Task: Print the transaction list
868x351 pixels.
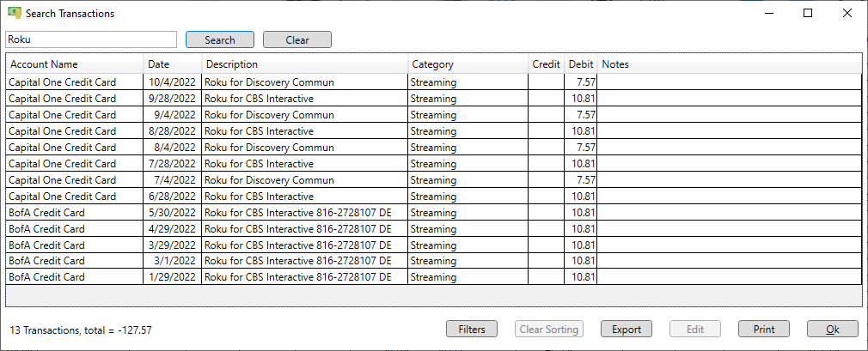Action: 764,329
